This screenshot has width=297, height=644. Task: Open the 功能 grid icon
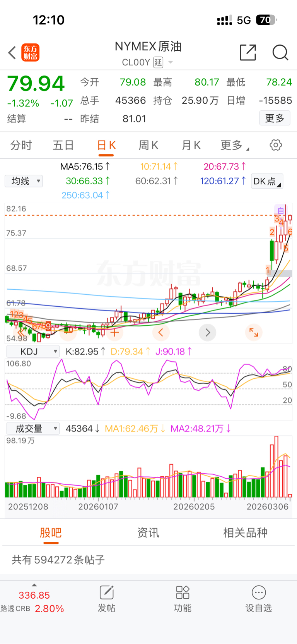coord(183,599)
